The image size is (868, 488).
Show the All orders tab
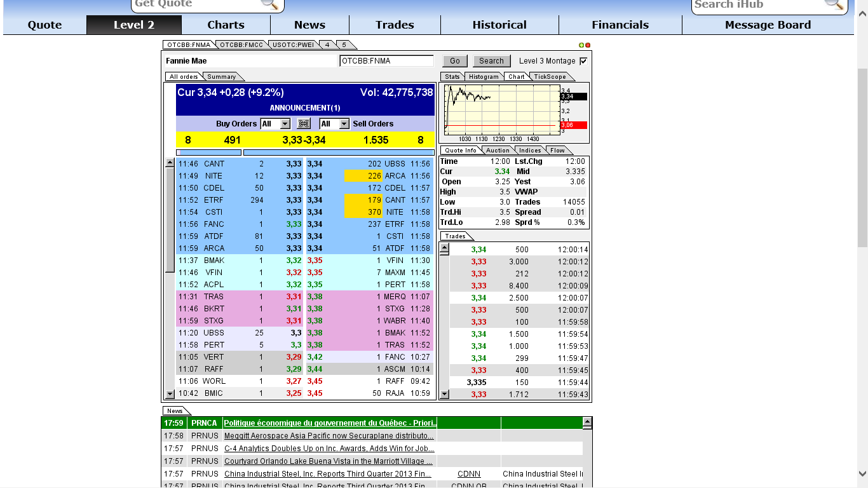pos(184,77)
